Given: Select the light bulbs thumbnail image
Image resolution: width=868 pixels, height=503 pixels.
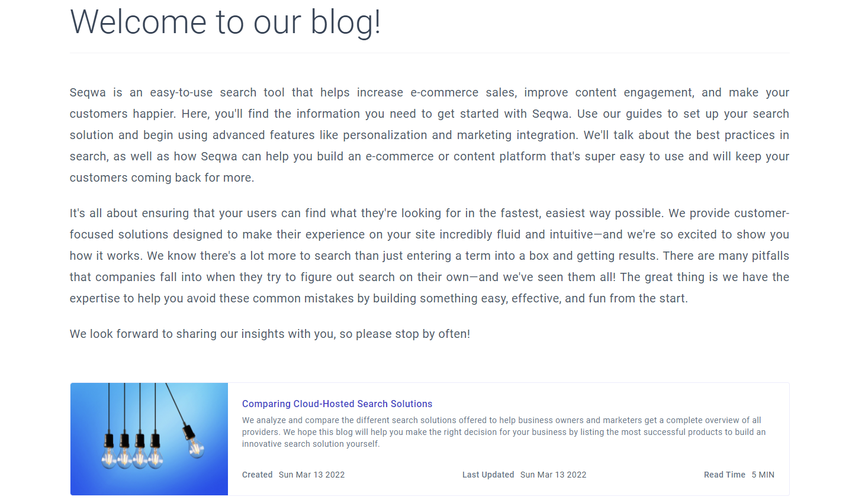Looking at the screenshot, I should [149, 438].
